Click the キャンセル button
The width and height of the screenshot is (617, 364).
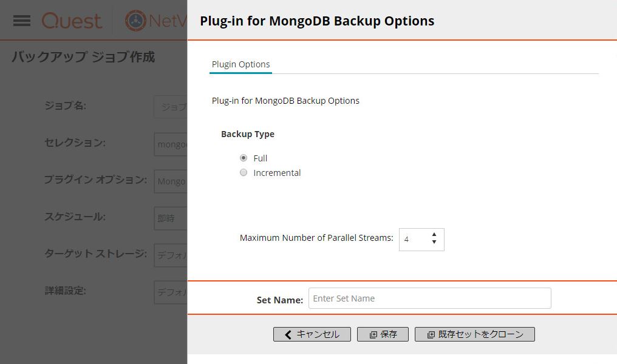click(x=312, y=334)
